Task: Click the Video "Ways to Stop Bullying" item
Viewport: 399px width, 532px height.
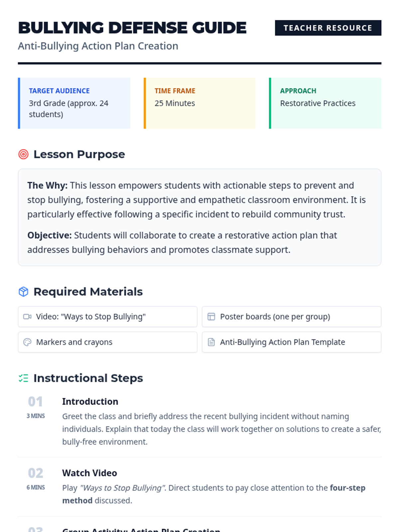Action: (x=108, y=317)
